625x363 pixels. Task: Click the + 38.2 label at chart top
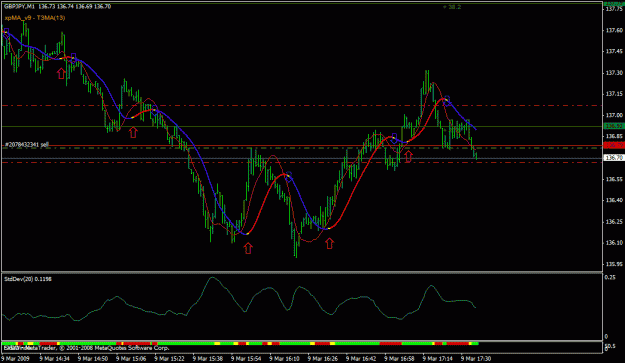coord(452,7)
